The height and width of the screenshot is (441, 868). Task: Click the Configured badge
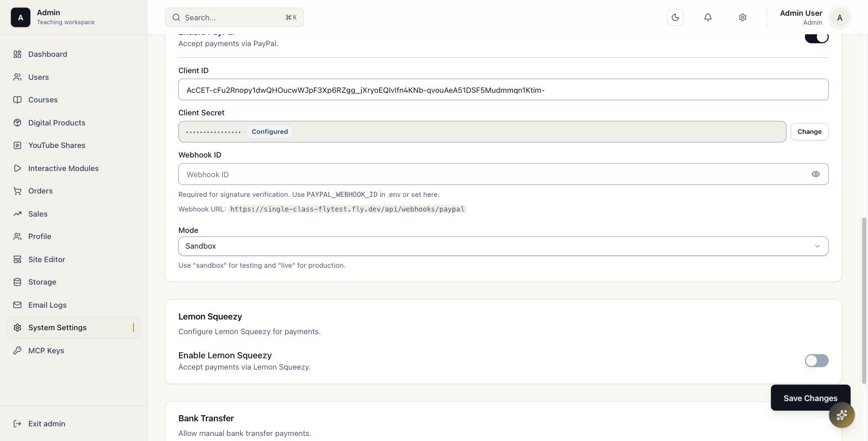coord(269,132)
